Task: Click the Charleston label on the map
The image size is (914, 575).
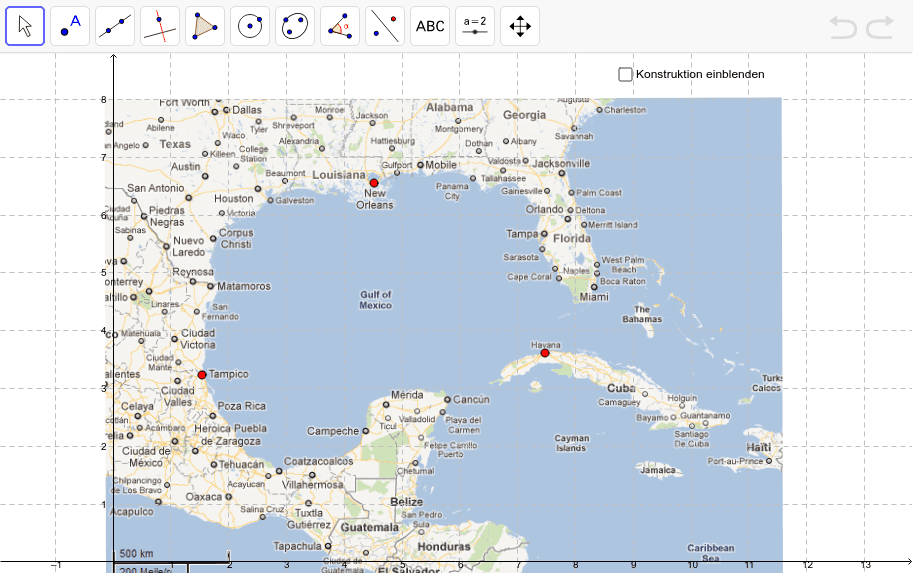Action: (625, 110)
